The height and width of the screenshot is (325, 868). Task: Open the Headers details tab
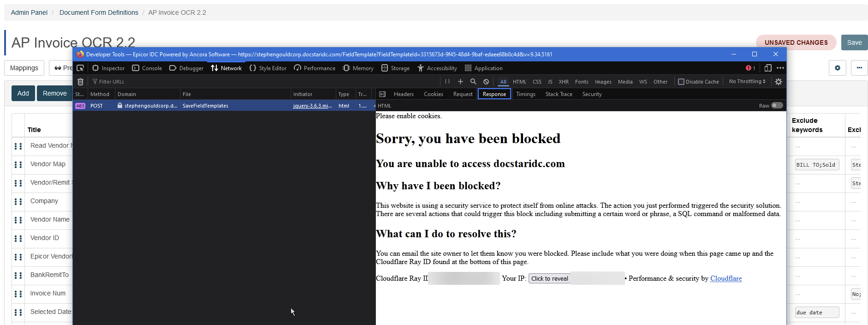(404, 94)
